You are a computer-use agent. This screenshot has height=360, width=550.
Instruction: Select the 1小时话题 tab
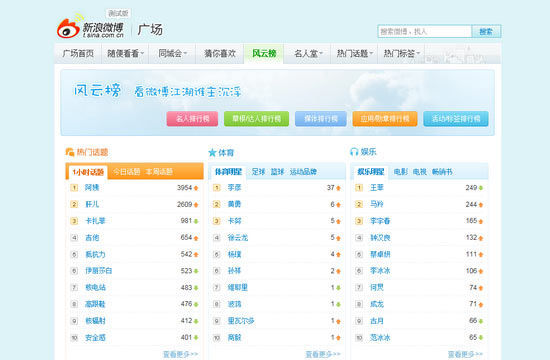pyautogui.click(x=88, y=172)
